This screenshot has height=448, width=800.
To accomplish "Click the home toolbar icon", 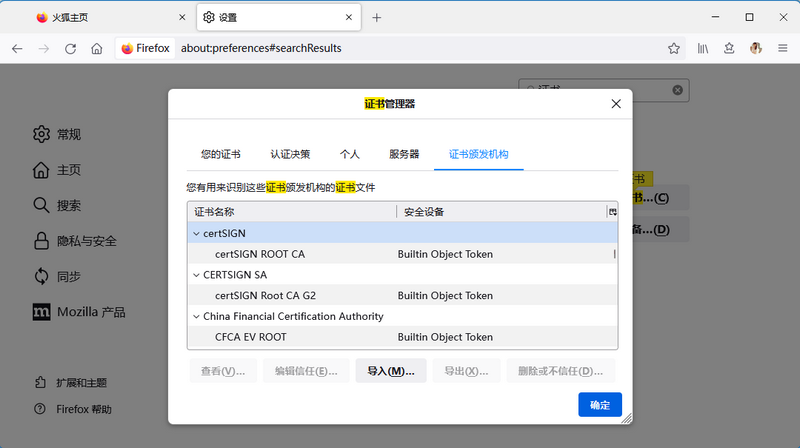I will pos(97,48).
